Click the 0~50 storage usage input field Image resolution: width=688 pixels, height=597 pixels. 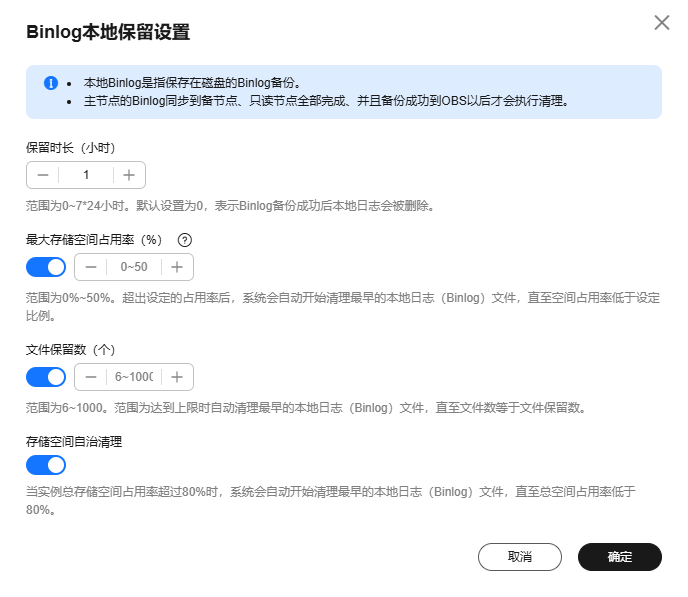coord(134,267)
